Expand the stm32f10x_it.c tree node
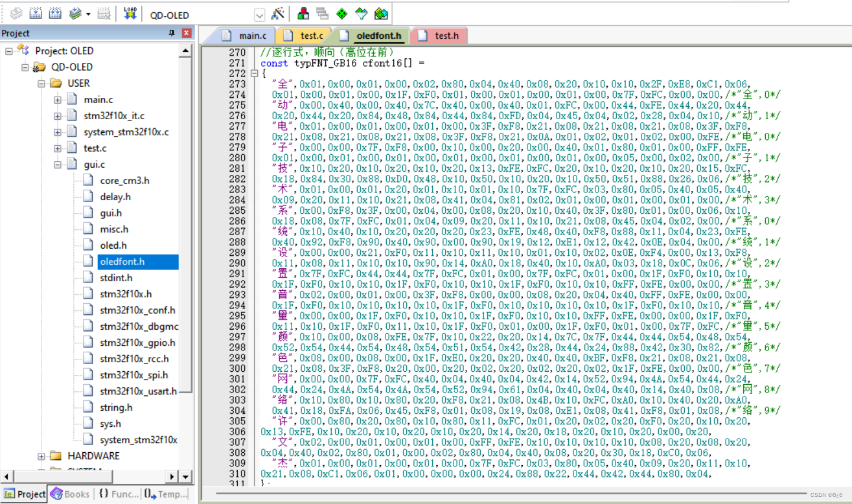Image resolution: width=852 pixels, height=504 pixels. (x=58, y=115)
